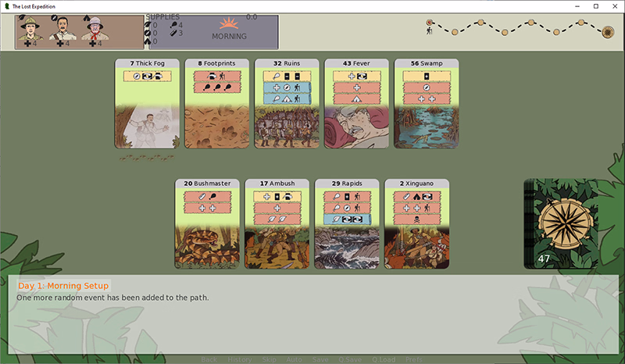Open History from the bottom quick menu
Image resolution: width=625 pixels, height=364 pixels.
click(240, 359)
